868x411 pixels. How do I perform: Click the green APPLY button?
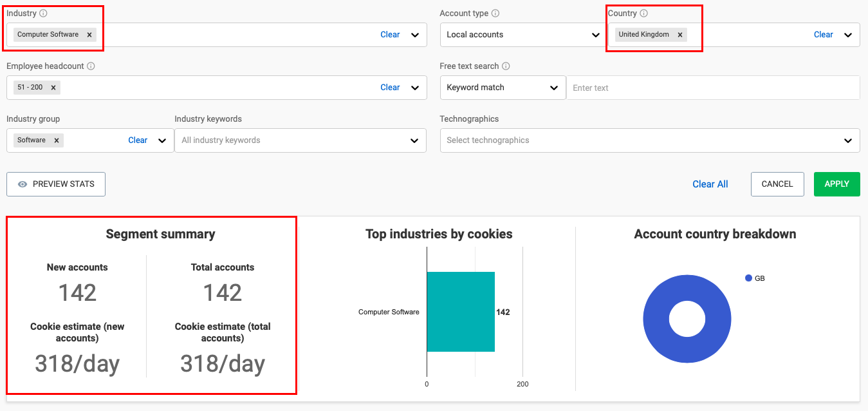[x=836, y=184]
